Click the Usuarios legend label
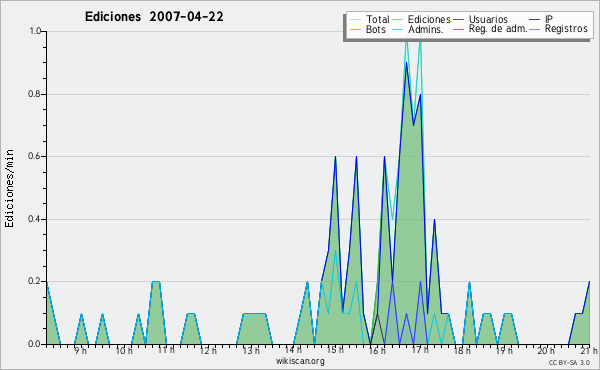Image resolution: width=600 pixels, height=370 pixels. 488,19
